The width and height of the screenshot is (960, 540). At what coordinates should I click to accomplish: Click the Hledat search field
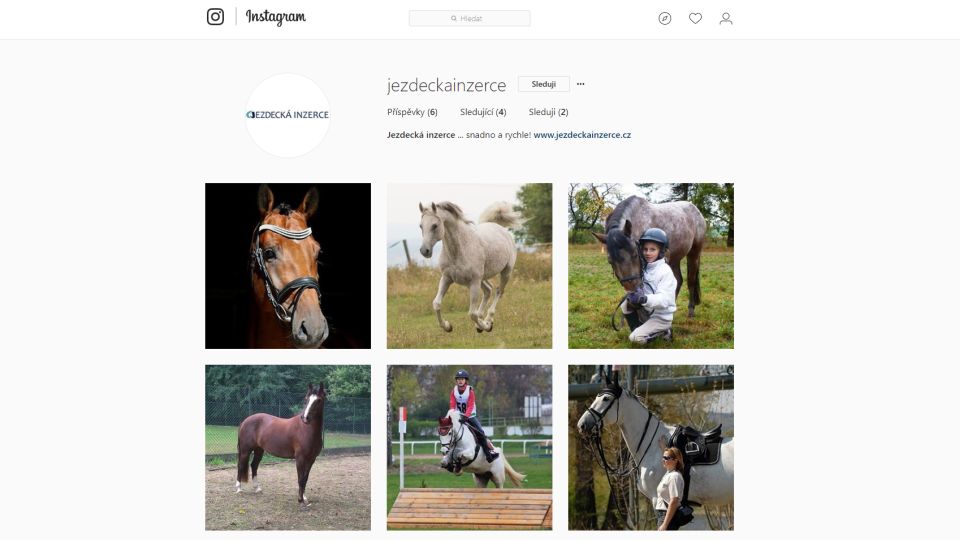(470, 18)
